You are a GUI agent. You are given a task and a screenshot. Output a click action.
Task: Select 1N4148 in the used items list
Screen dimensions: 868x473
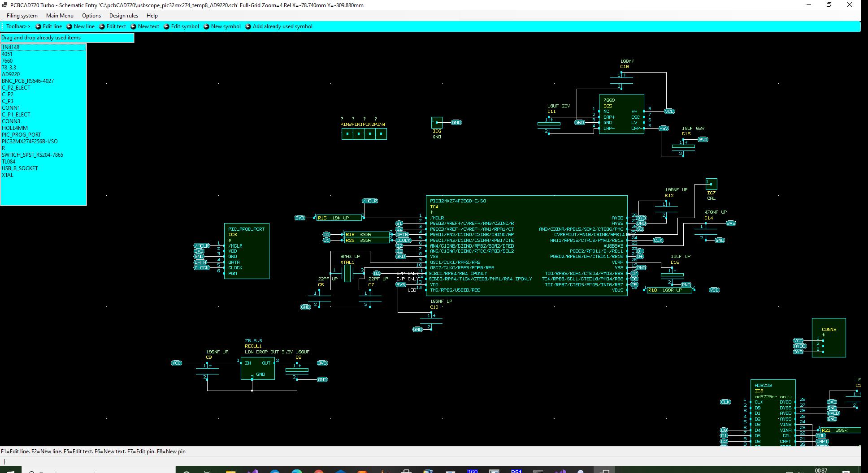tap(11, 47)
